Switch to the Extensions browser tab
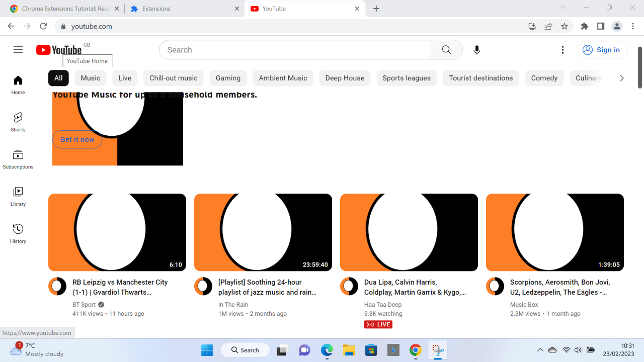Screen dimensions: 644x362 (184, 9)
